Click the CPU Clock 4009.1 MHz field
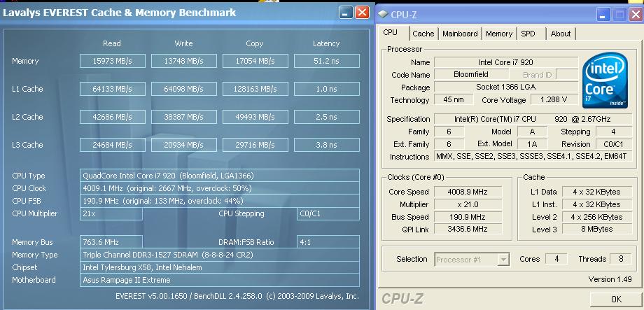The image size is (644, 310). (220, 188)
